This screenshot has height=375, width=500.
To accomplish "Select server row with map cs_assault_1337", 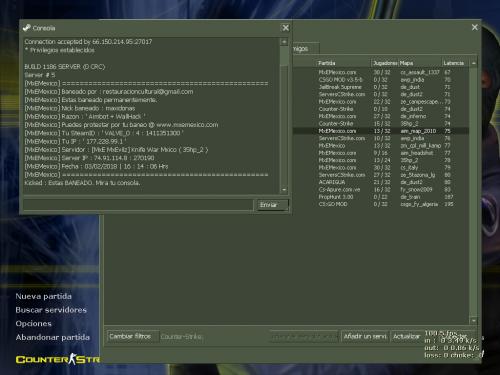I will (x=381, y=72).
